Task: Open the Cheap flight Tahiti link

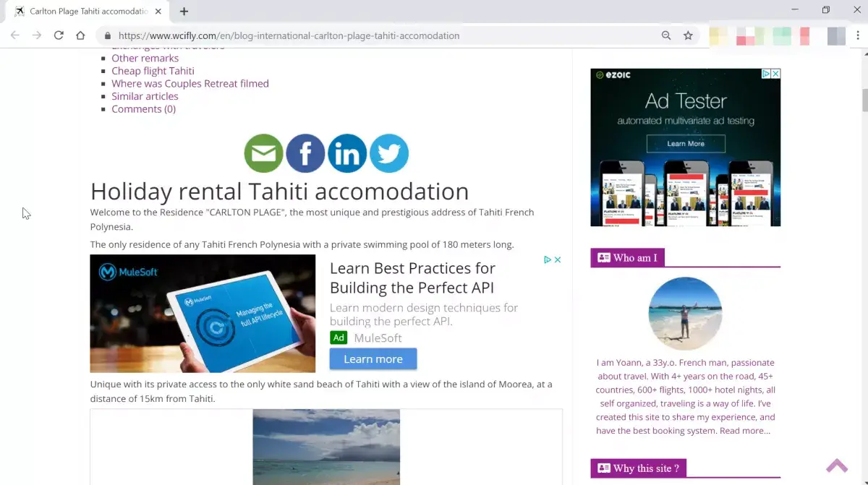Action: (x=153, y=71)
